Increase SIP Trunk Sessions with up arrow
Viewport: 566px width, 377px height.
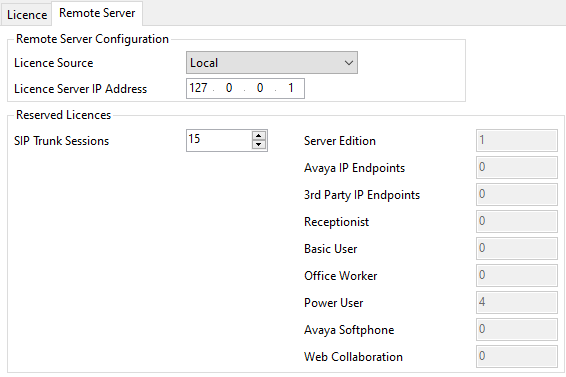pos(259,136)
